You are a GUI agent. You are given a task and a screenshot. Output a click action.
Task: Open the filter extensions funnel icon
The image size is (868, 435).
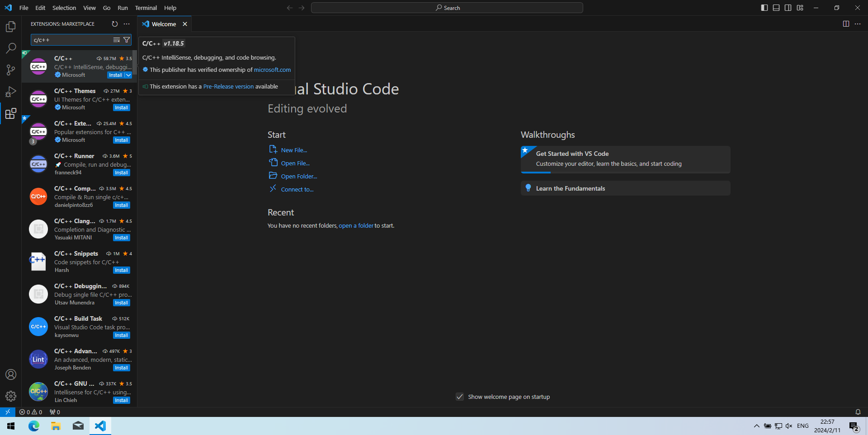coord(127,40)
